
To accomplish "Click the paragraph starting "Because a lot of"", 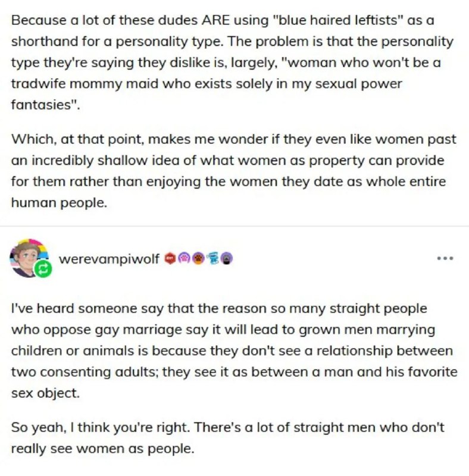I will [232, 62].
